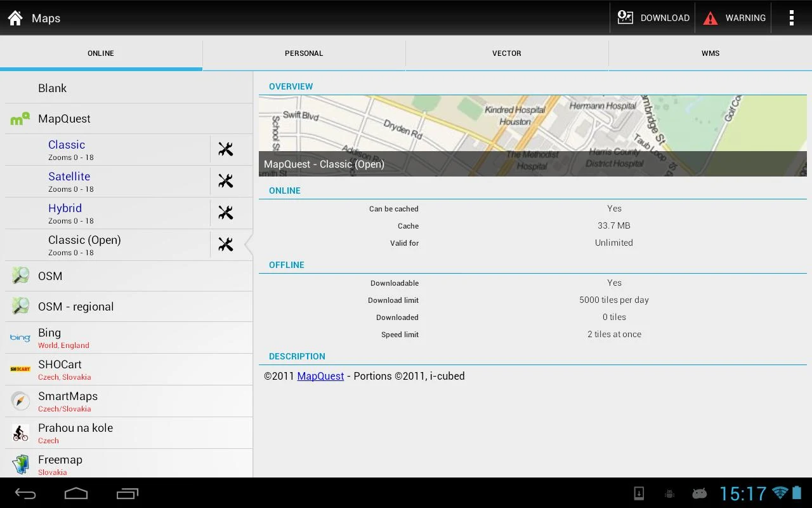Open the three-dot overflow menu
The image size is (812, 508).
point(791,18)
